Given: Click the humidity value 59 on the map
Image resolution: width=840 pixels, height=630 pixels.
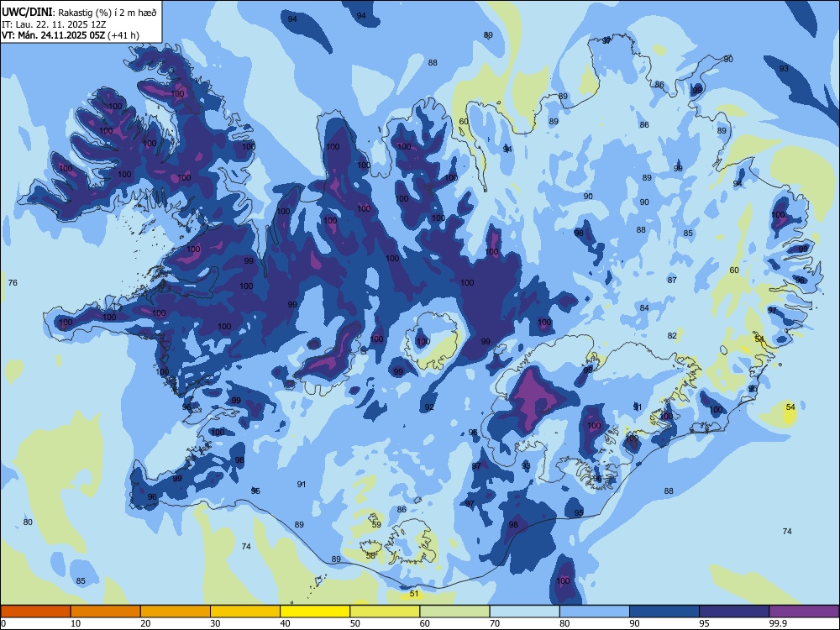Looking at the screenshot, I should click(x=376, y=524).
